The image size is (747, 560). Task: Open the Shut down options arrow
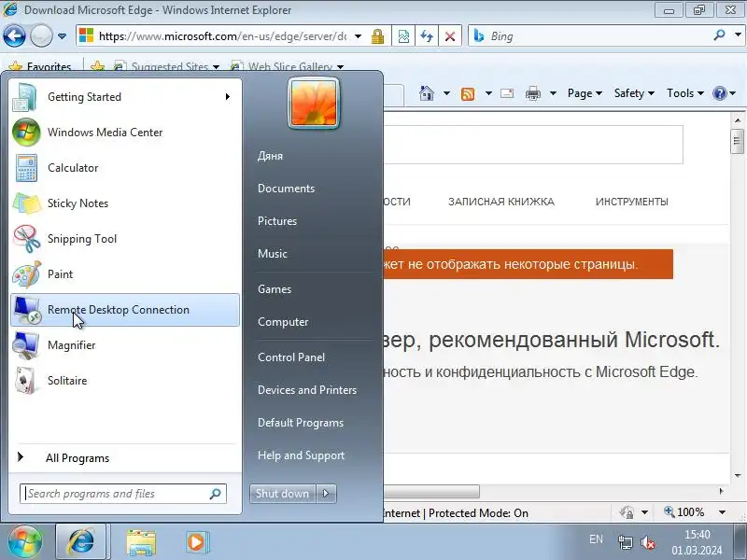click(x=326, y=494)
